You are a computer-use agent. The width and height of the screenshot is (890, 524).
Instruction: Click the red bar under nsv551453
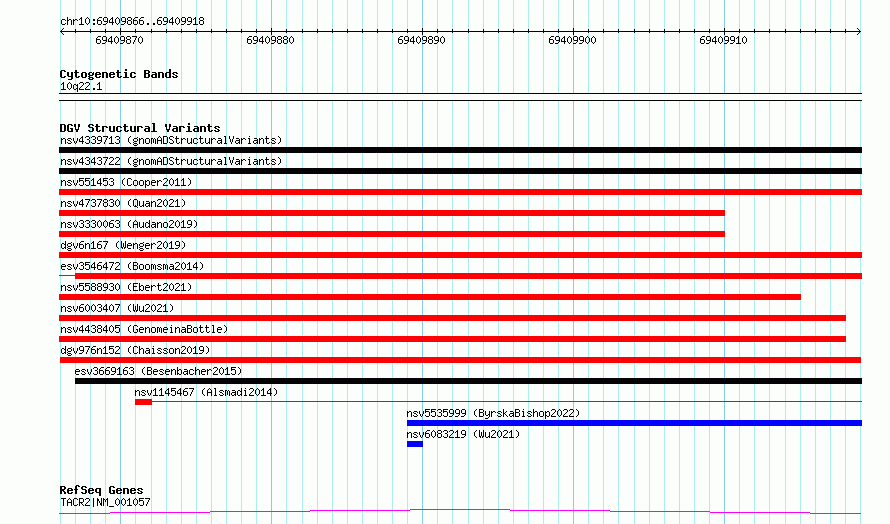tap(460, 192)
